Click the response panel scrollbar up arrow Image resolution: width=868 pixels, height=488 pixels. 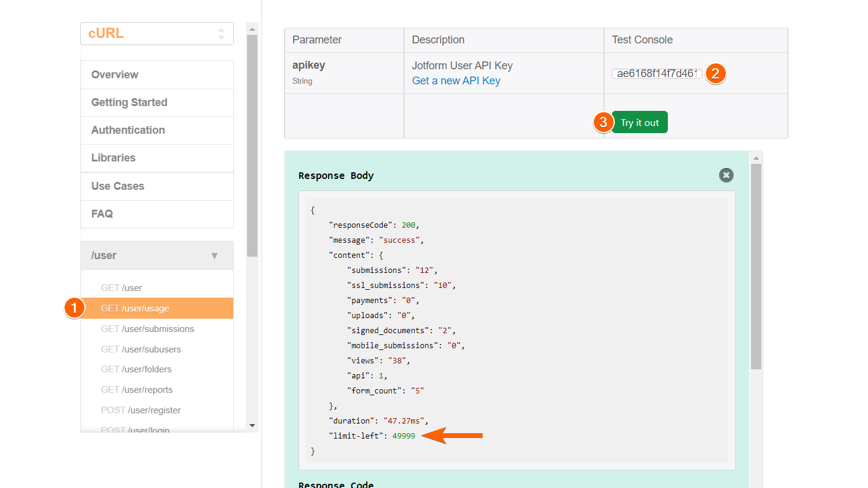pyautogui.click(x=756, y=158)
